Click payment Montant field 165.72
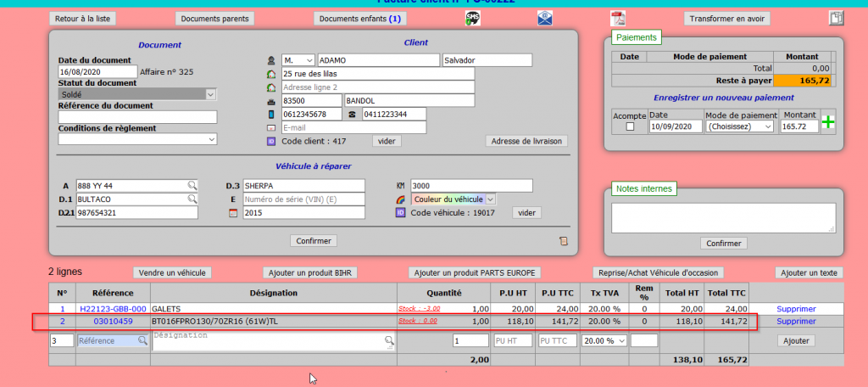Image resolution: width=868 pixels, height=387 pixels. [798, 127]
